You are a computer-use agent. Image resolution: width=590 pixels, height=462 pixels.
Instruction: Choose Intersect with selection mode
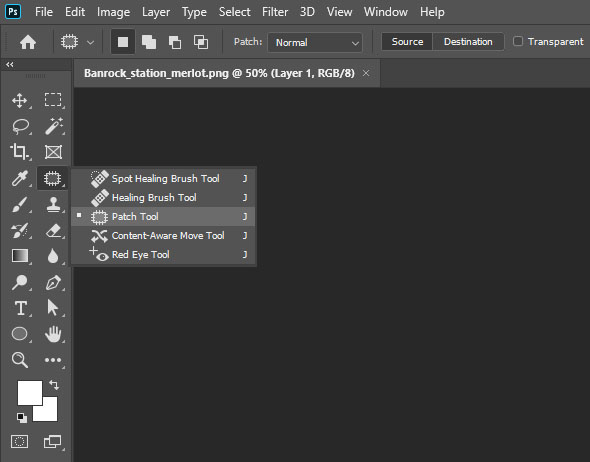pos(201,42)
